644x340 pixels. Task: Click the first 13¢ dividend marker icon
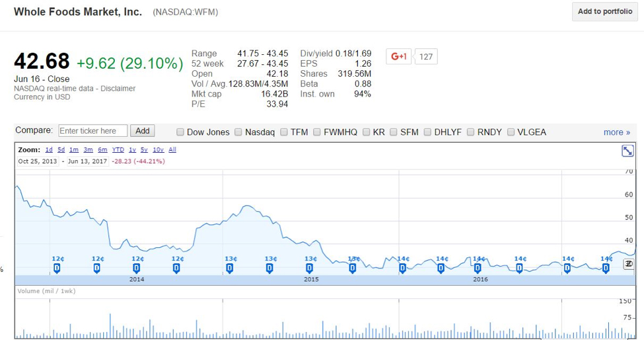pos(230,269)
